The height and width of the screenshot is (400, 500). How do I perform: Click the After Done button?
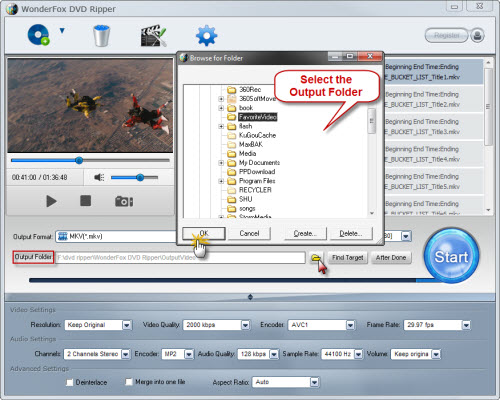coord(391,258)
